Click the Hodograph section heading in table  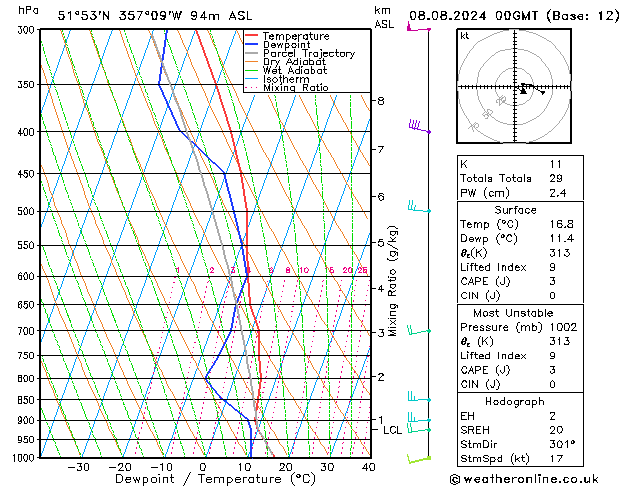[517, 401]
